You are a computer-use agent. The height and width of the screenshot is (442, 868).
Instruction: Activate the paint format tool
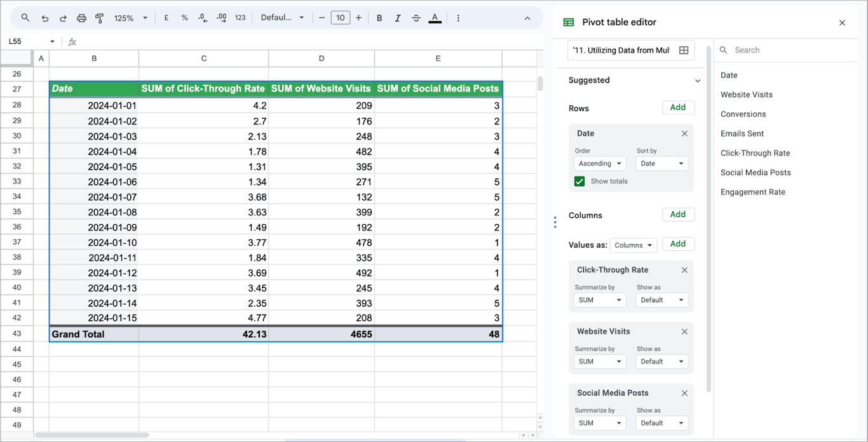(x=100, y=18)
